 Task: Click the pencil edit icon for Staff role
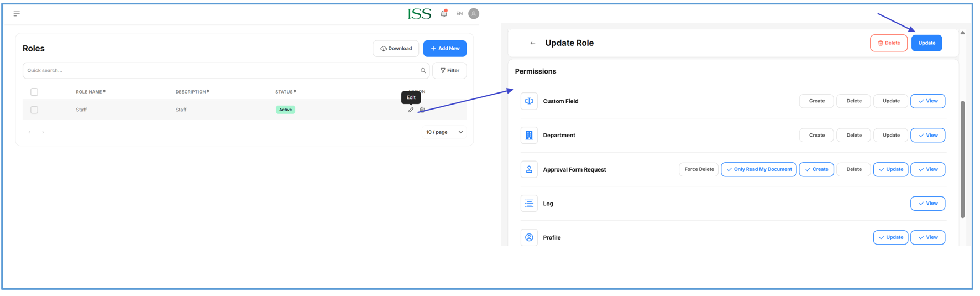point(411,110)
